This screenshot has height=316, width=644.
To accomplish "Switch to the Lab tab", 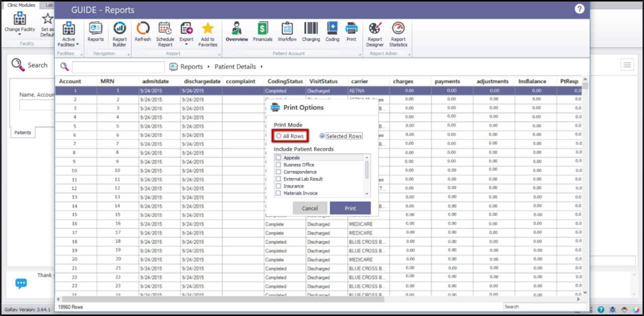I will click(49, 5).
